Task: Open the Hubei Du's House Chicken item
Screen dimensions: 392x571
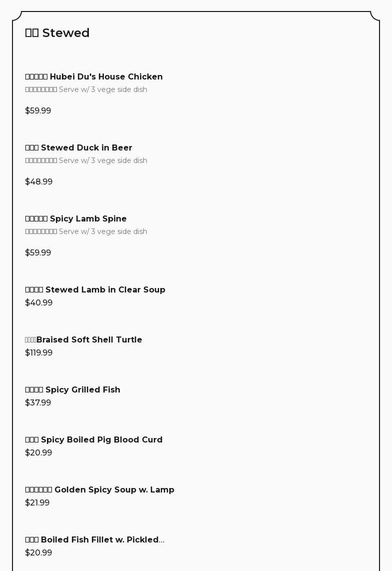Action: (94, 76)
